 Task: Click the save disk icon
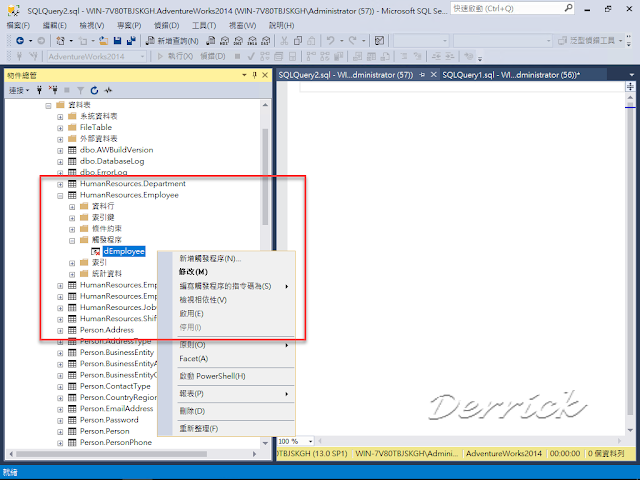click(118, 40)
